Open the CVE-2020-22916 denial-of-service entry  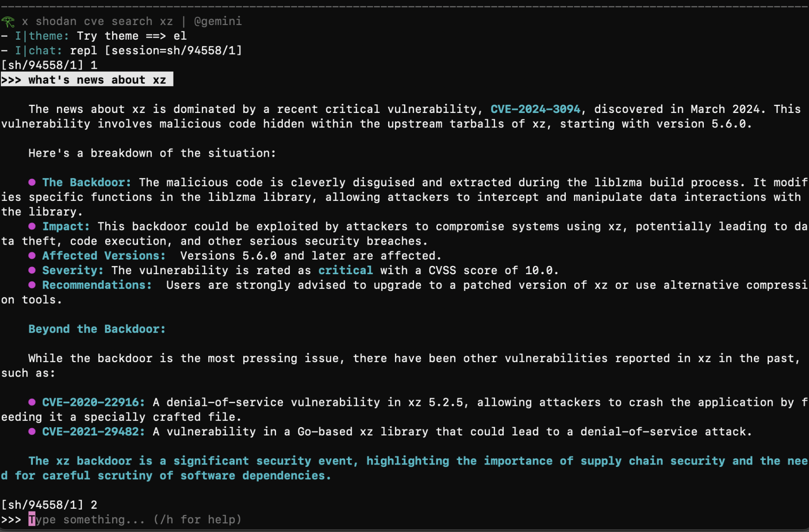[x=90, y=402]
